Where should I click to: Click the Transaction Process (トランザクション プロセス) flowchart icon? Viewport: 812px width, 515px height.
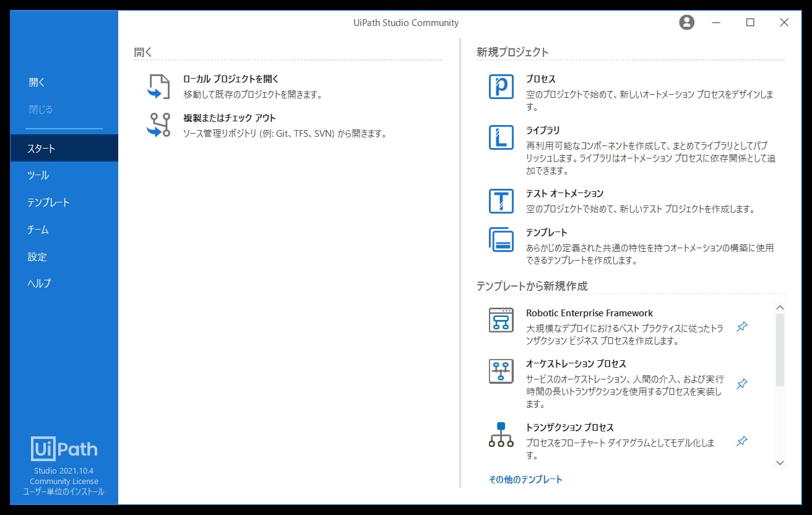click(x=501, y=435)
